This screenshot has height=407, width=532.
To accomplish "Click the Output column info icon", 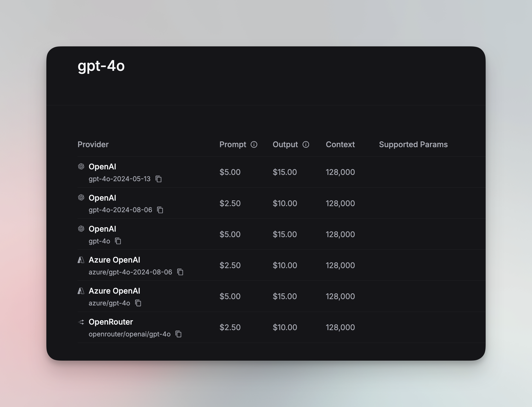I will click(306, 144).
